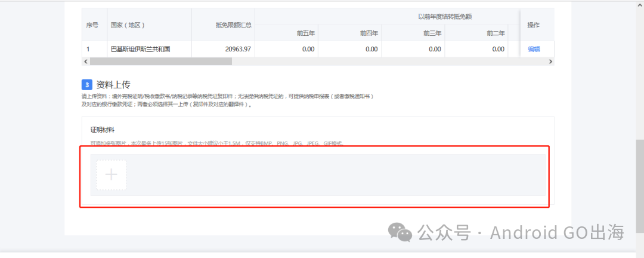Click the 证明材料 label

(103, 130)
